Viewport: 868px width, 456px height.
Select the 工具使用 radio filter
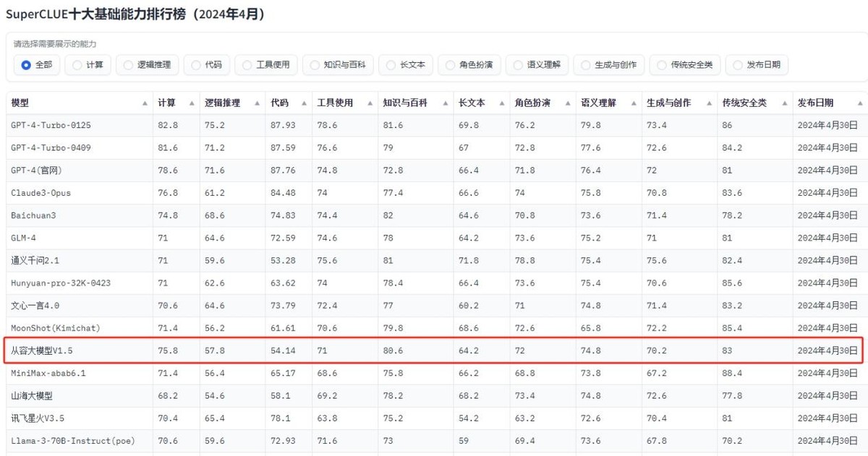(248, 65)
